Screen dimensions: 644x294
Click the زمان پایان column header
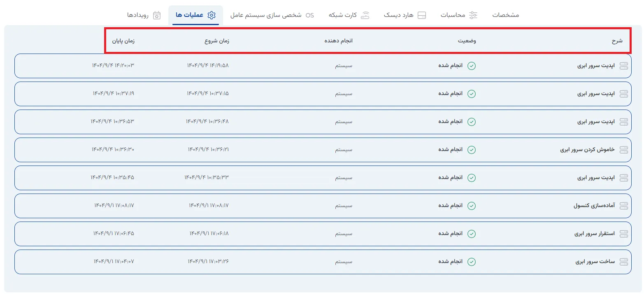tap(123, 41)
